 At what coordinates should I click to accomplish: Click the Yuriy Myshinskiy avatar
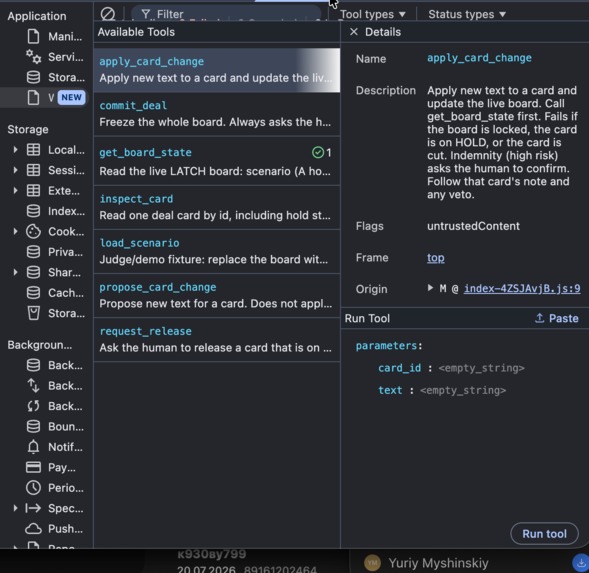(372, 562)
